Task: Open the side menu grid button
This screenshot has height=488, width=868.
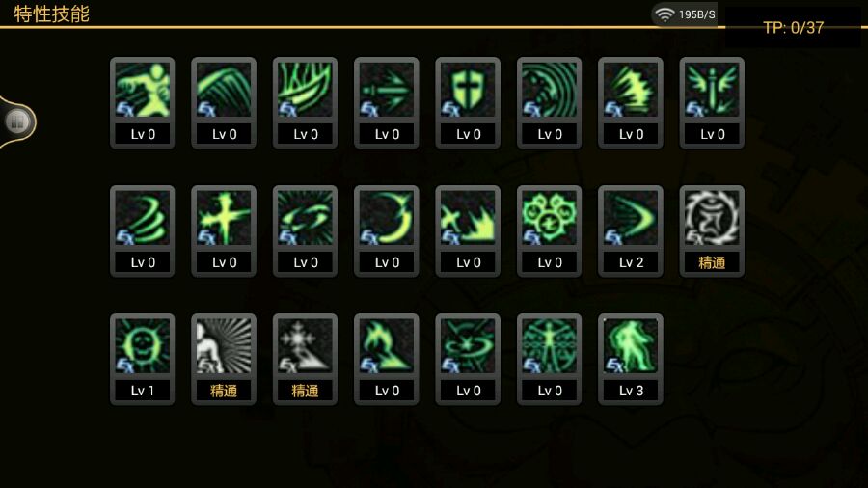Action: coord(17,122)
